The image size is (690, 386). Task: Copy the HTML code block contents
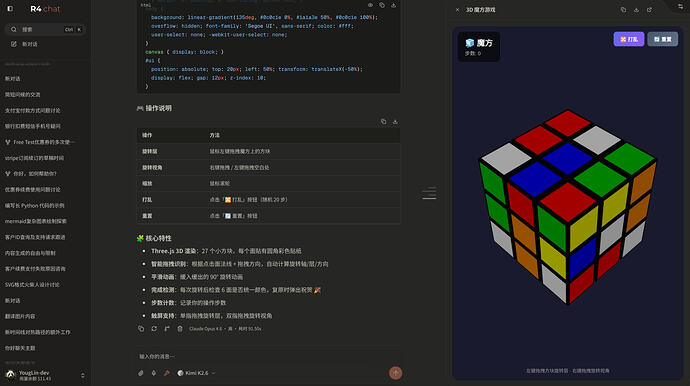pos(382,5)
